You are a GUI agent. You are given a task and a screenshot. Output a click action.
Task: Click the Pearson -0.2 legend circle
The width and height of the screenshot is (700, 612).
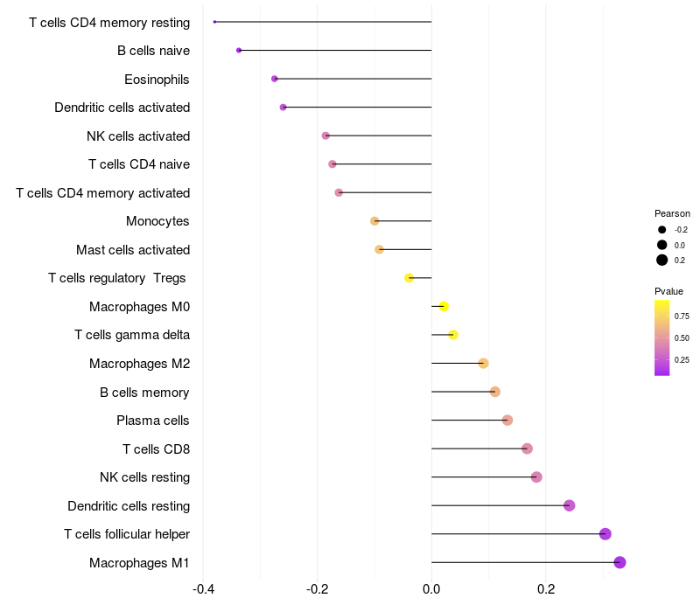[662, 230]
